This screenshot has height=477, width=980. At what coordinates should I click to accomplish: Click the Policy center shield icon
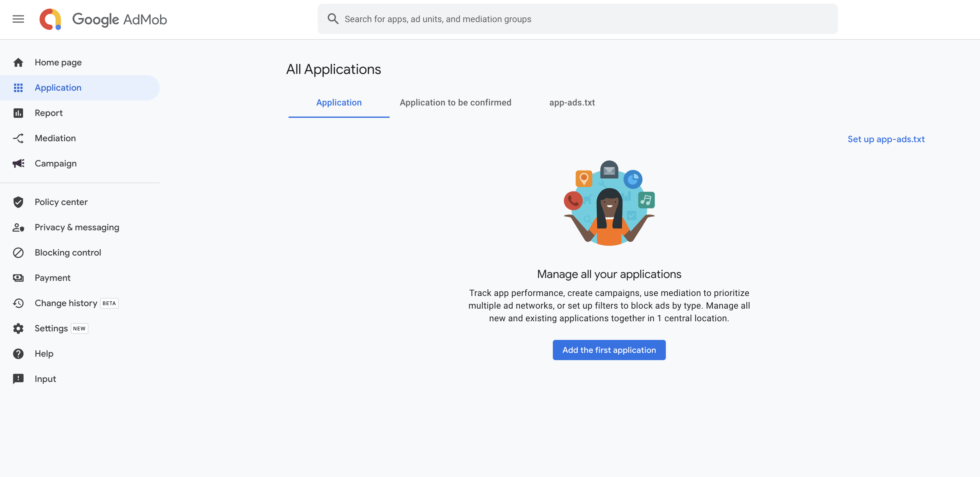coord(18,202)
